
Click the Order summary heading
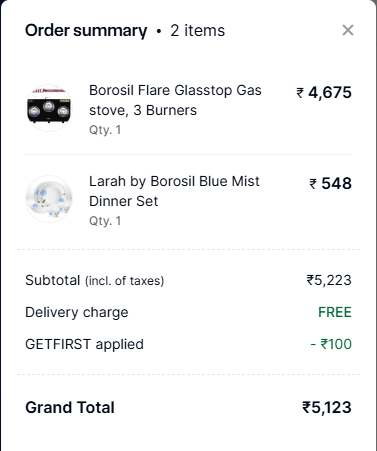86,31
